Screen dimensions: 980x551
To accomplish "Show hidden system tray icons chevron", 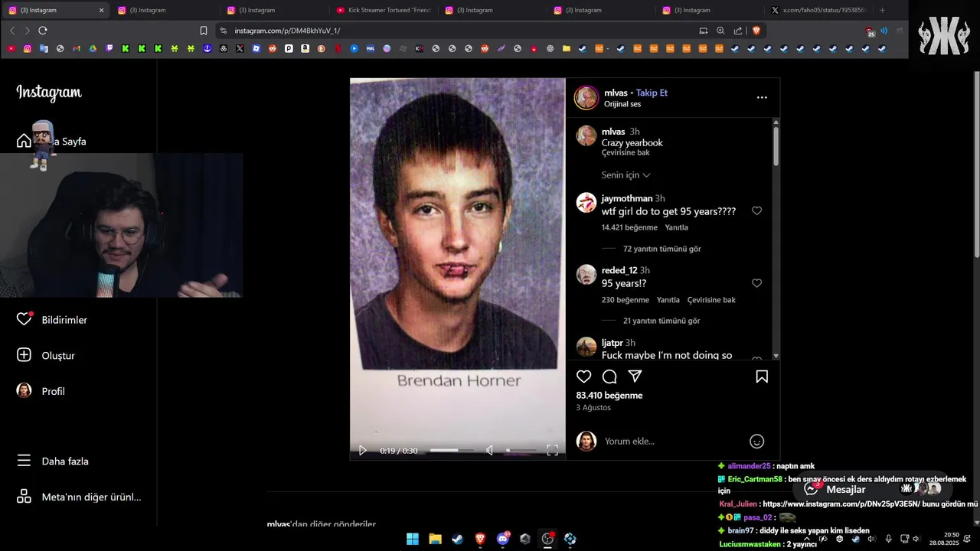I will click(806, 539).
